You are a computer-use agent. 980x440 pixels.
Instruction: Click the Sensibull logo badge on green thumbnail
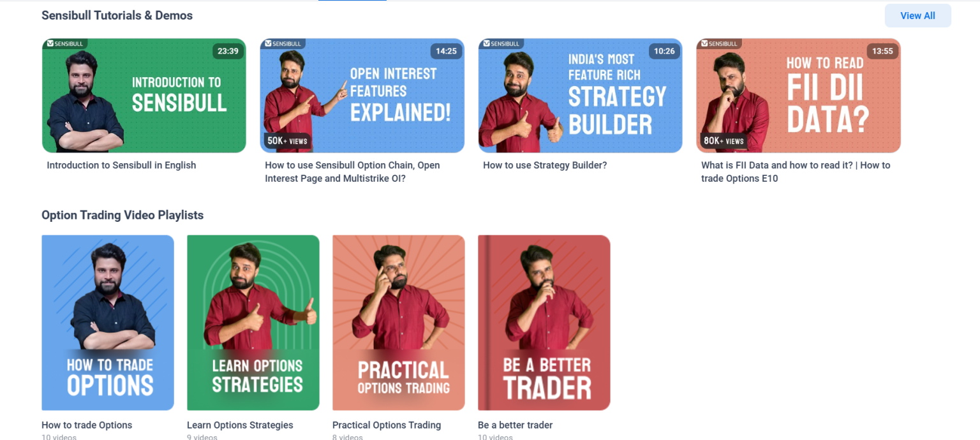point(64,43)
